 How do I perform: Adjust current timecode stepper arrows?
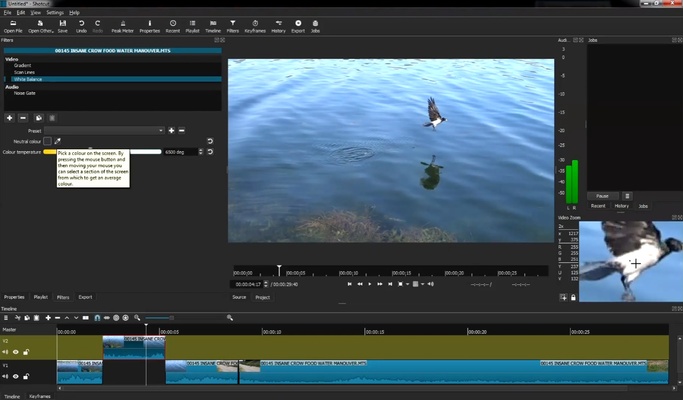click(266, 284)
